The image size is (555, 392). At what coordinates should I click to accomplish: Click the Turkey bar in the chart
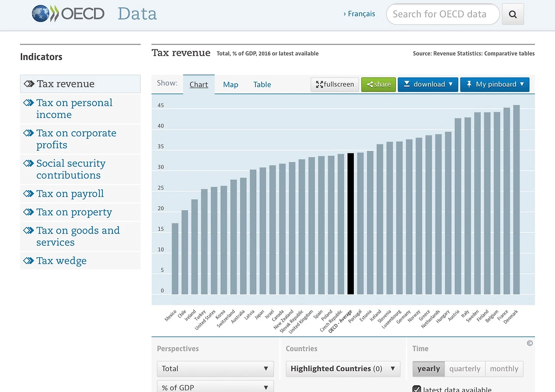(204, 242)
